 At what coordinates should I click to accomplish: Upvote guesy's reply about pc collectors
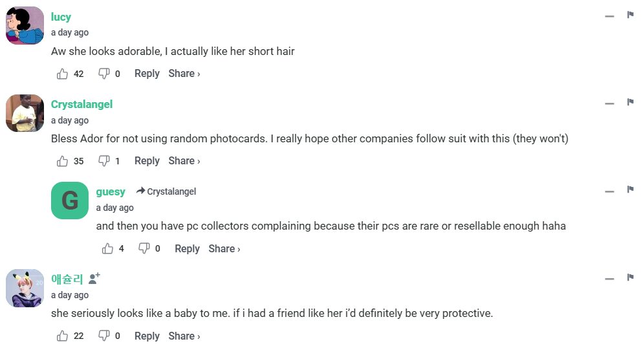108,248
